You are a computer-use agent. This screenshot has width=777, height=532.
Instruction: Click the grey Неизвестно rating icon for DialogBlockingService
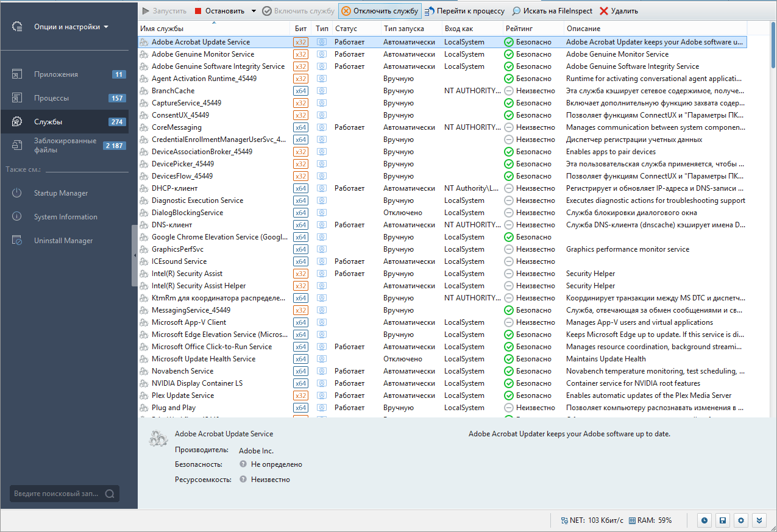point(509,213)
